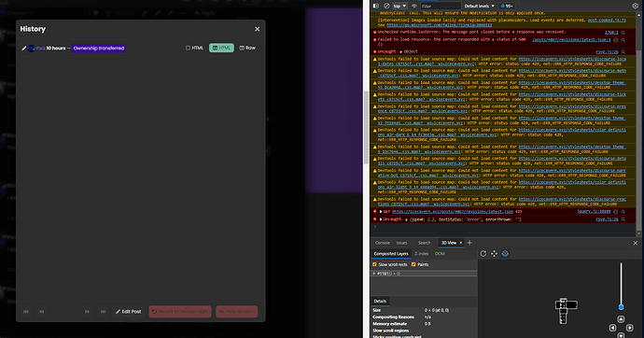Click the Ownership transferred label

99,49
